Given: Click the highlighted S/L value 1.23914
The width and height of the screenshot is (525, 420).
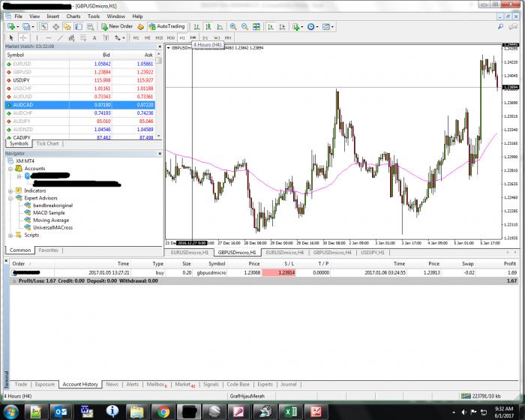Looking at the screenshot, I should (x=279, y=273).
